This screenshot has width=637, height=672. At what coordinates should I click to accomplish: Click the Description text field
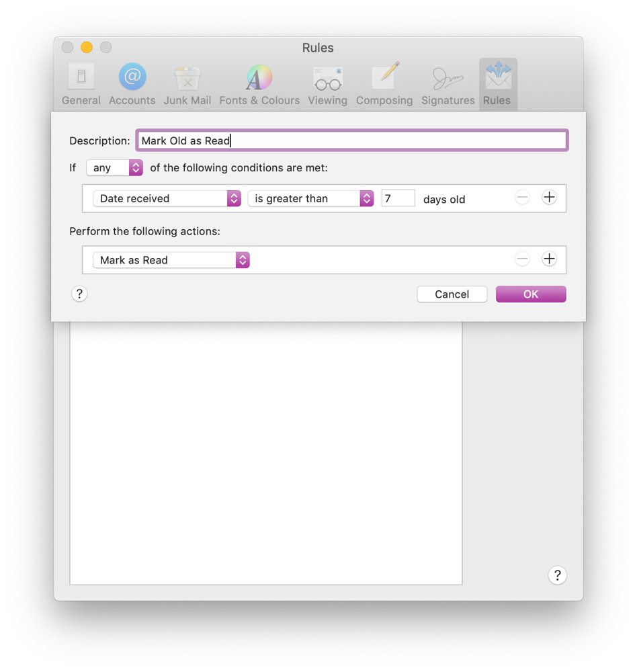(x=352, y=140)
